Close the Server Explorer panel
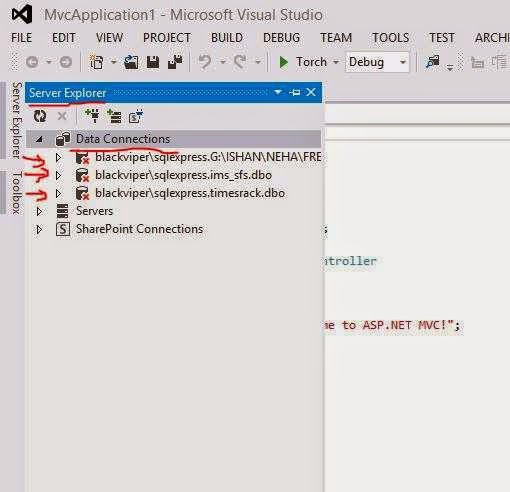The width and height of the screenshot is (510, 492). 311,92
